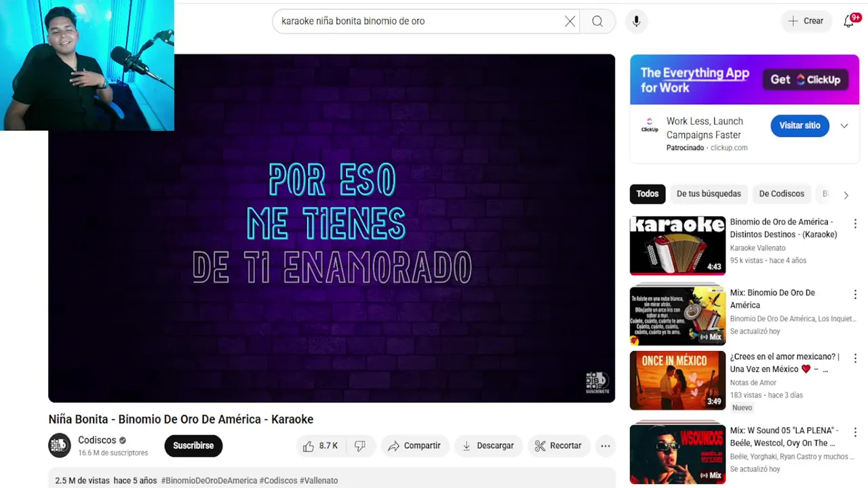Image resolution: width=868 pixels, height=488 pixels.
Task: Open the Distintos Destinos karaoke thumbnail
Action: coord(677,245)
